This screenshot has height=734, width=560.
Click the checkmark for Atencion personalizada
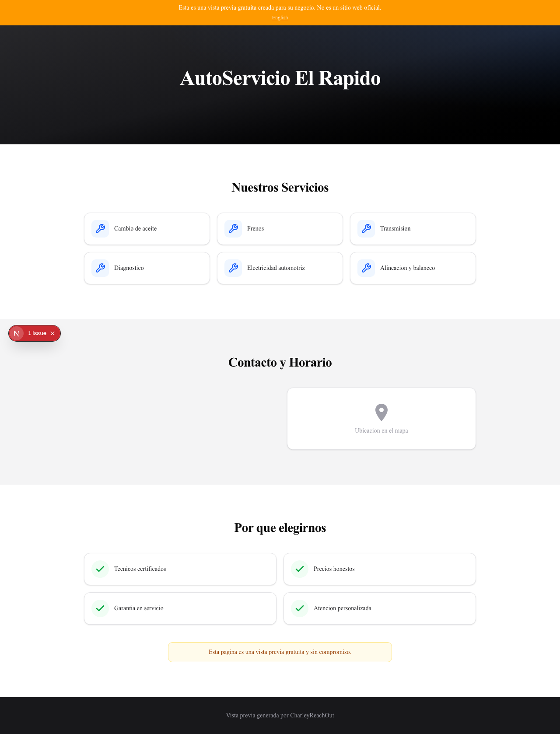(300, 608)
